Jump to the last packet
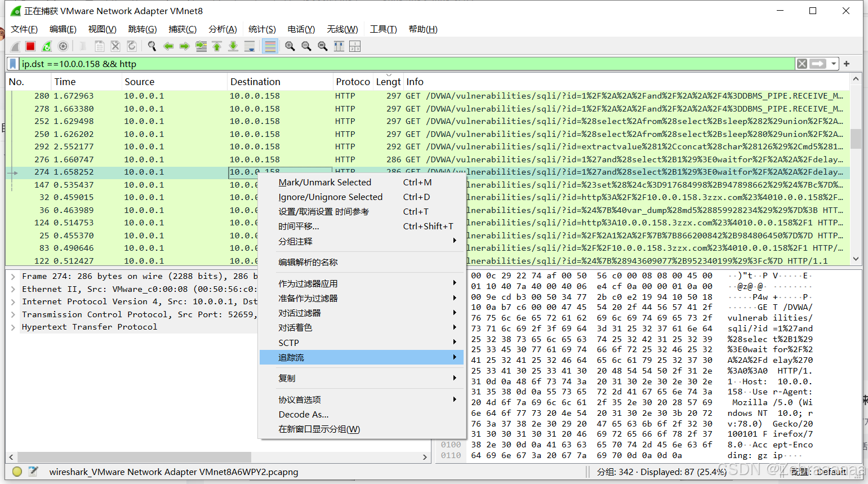 pyautogui.click(x=233, y=46)
